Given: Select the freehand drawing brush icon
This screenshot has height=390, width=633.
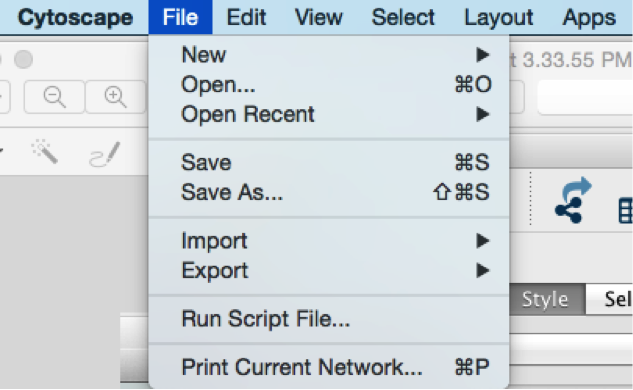Looking at the screenshot, I should pos(105,154).
